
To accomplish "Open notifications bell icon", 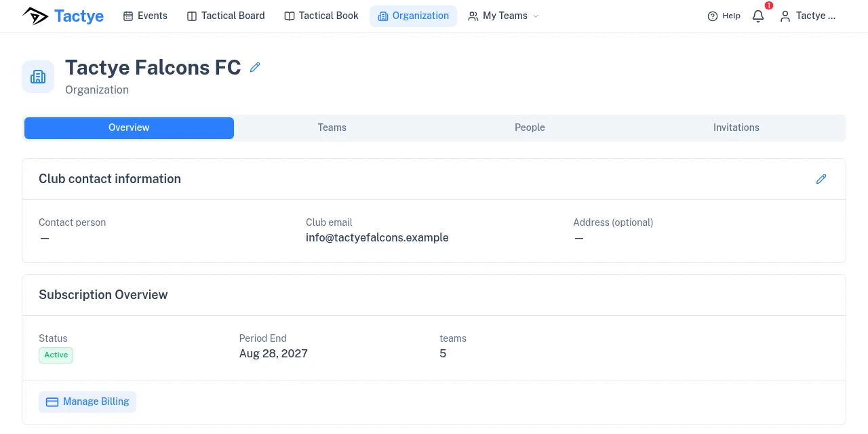I will click(758, 16).
